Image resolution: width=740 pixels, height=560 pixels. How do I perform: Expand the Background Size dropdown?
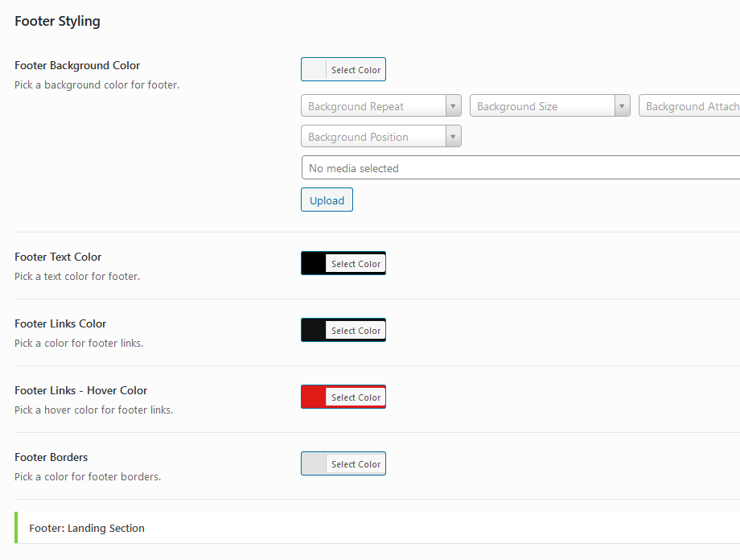coord(542,106)
